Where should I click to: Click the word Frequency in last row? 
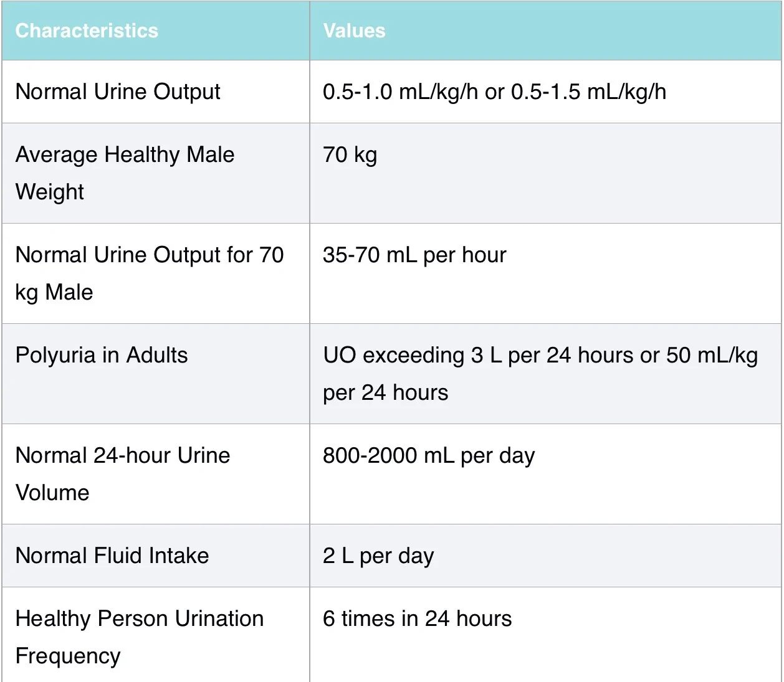[68, 657]
